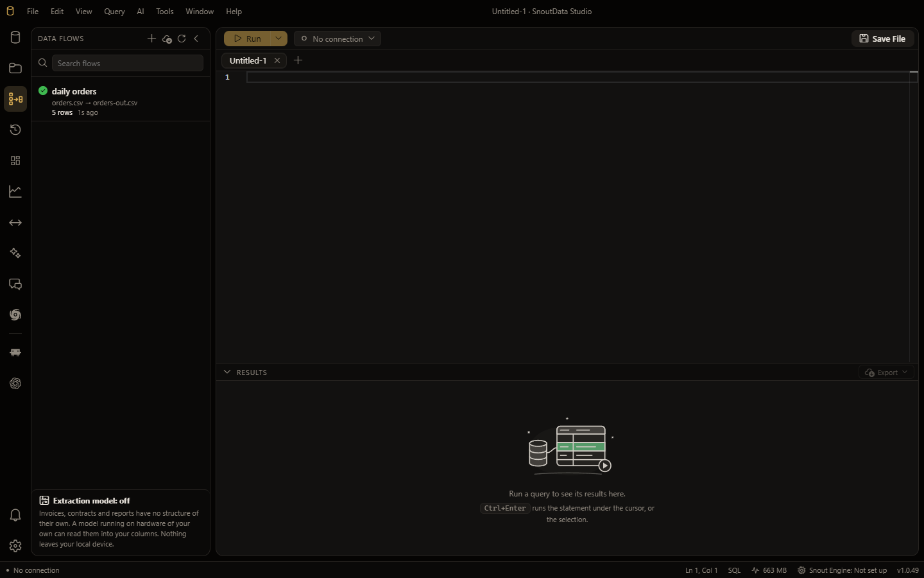
Task: Open the Query menu
Action: 114,12
